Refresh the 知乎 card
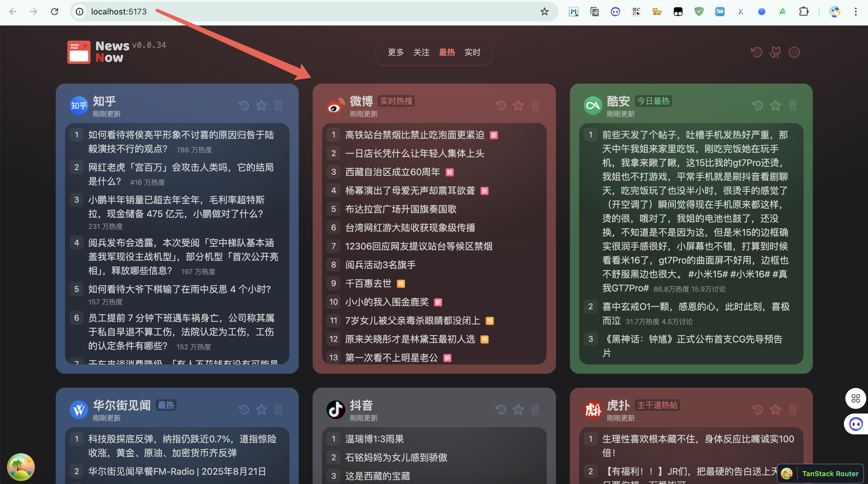This screenshot has width=868, height=484. coord(244,105)
